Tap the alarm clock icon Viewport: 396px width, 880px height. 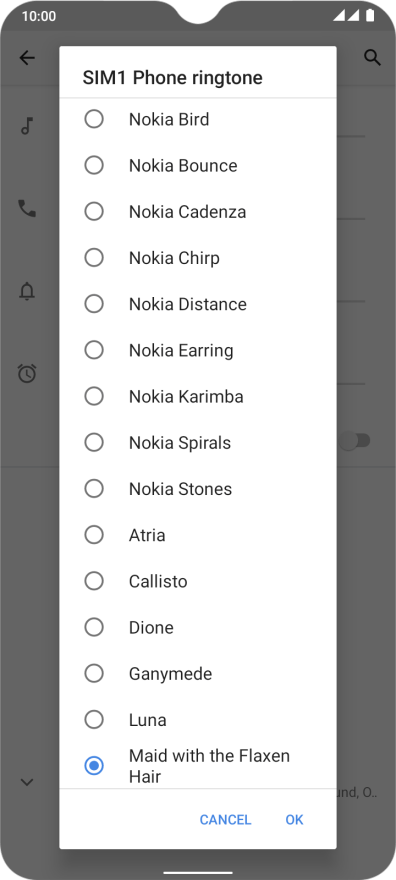[27, 373]
